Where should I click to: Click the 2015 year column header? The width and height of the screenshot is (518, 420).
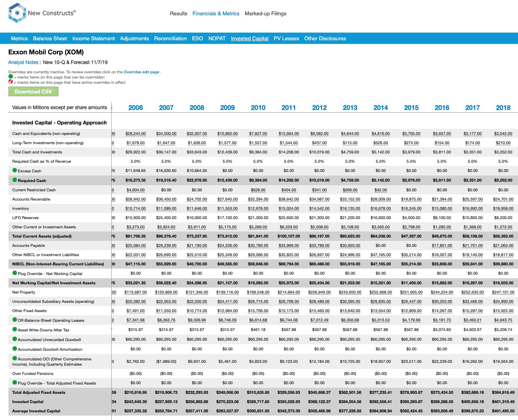pos(411,108)
